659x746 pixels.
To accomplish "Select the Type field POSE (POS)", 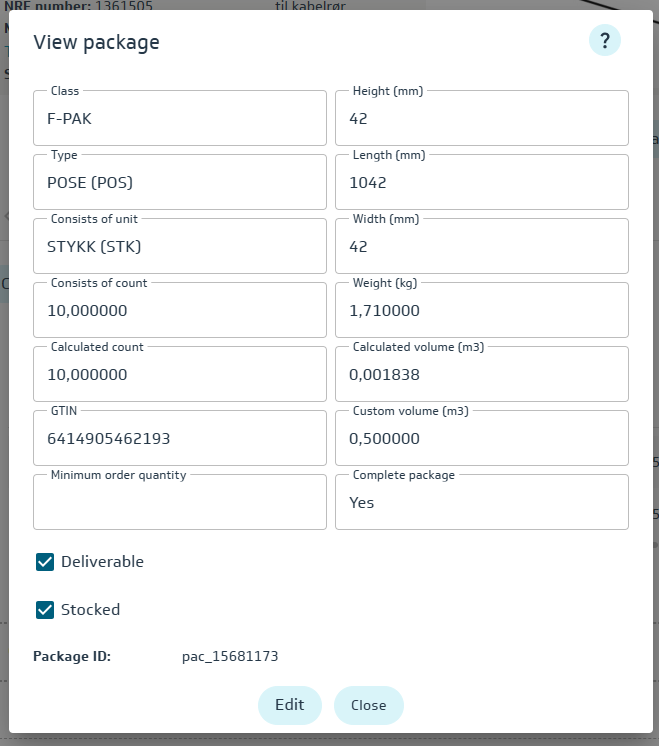I will coord(180,183).
